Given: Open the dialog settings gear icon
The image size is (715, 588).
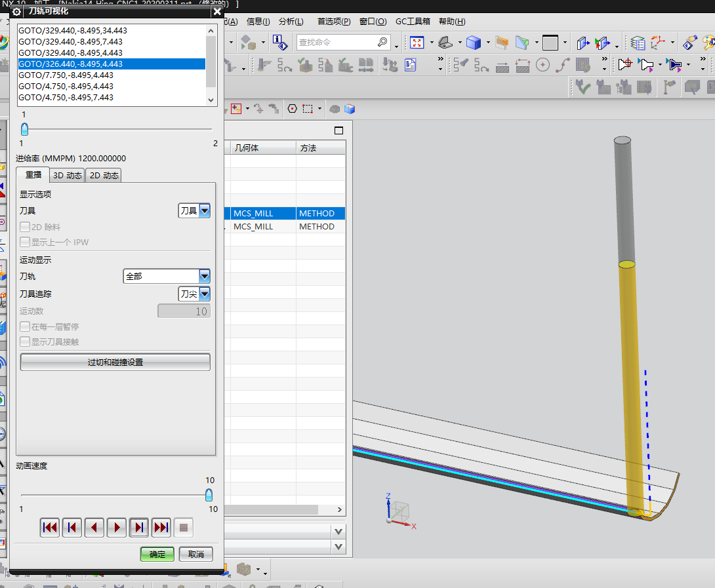Looking at the screenshot, I should pos(17,11).
